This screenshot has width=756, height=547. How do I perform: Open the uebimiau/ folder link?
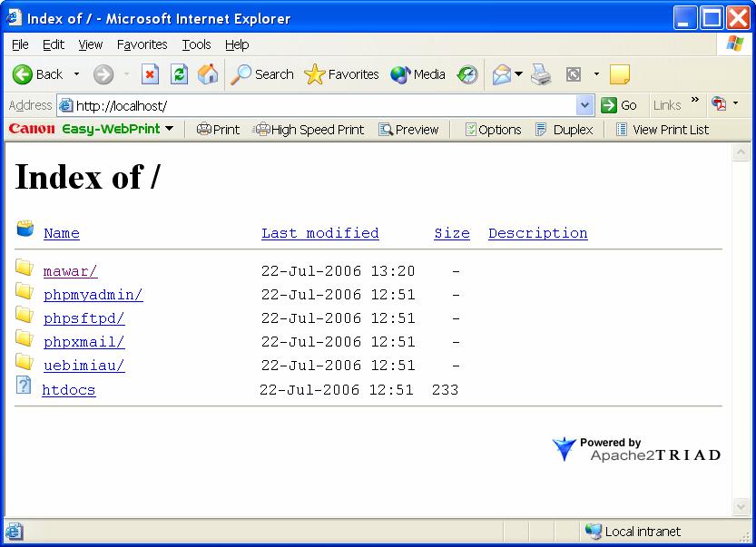coord(83,366)
